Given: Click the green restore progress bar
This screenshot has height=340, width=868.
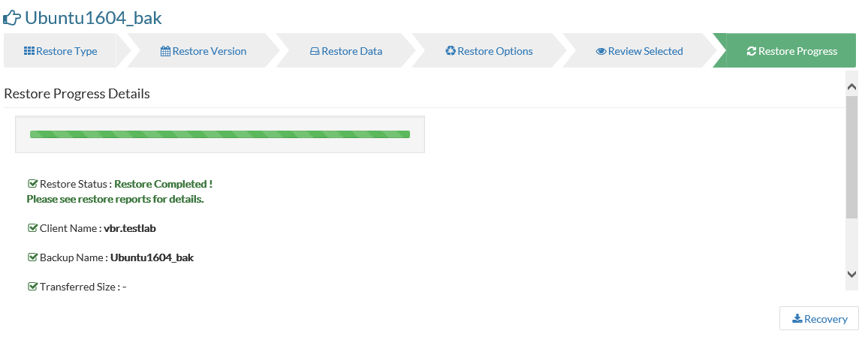Looking at the screenshot, I should 220,134.
